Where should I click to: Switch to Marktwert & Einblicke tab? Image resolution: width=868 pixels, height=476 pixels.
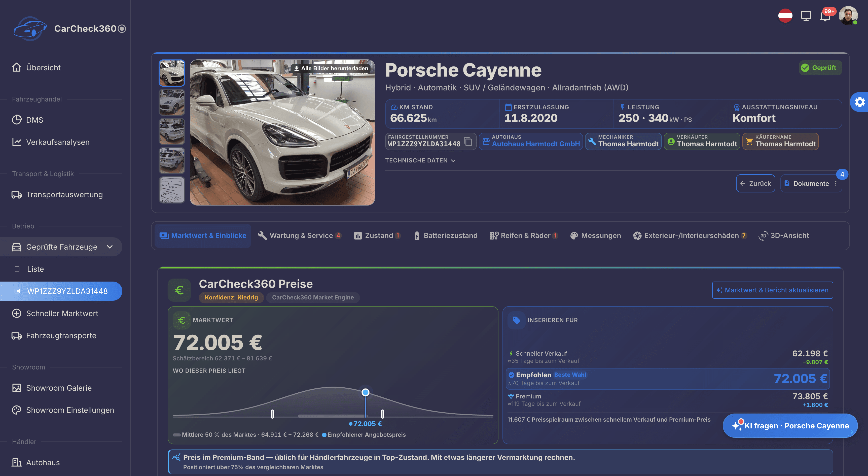tap(203, 236)
